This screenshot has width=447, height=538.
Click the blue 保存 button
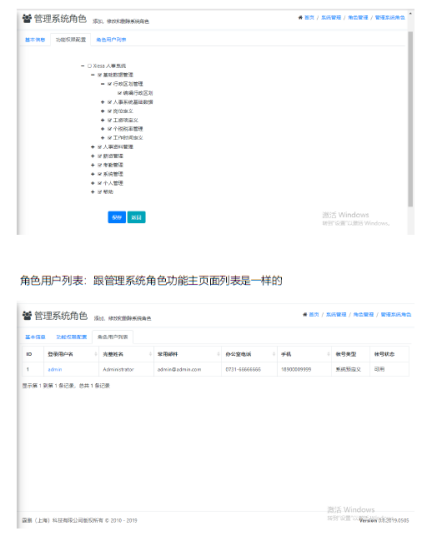click(117, 217)
